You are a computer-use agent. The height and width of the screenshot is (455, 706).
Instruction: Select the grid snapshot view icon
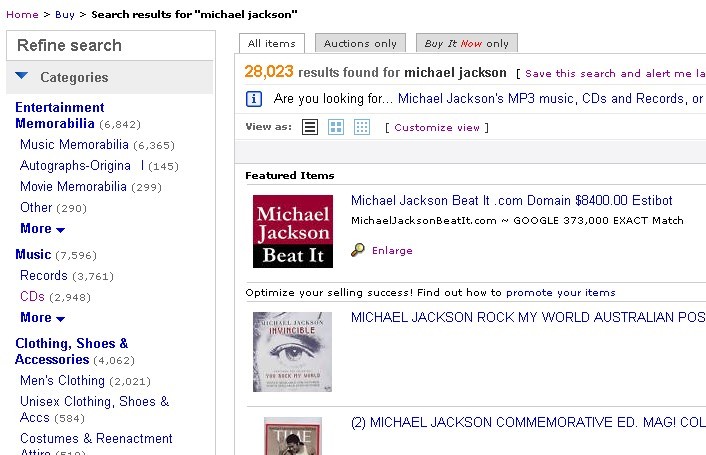coord(362,127)
